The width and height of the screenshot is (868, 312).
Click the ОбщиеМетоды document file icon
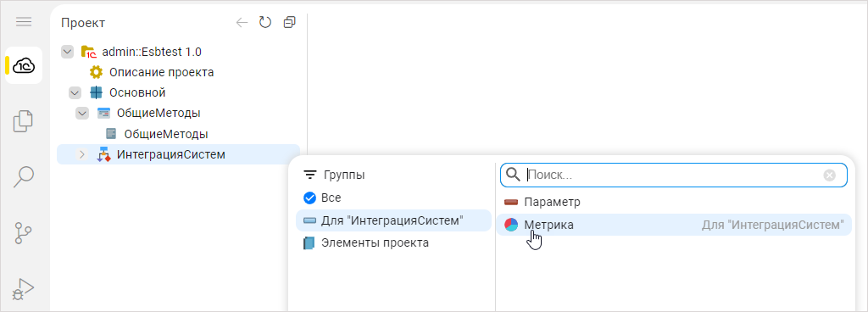(111, 134)
